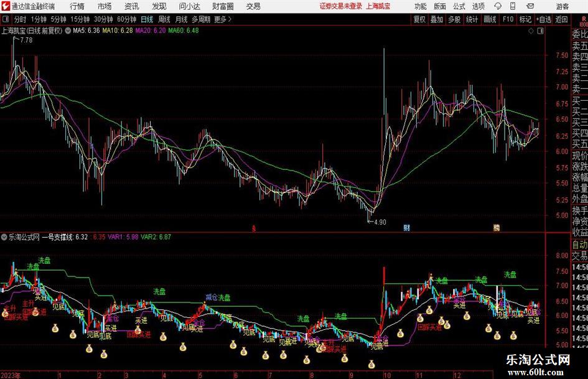Open the 资讯 menu
Screen dimensions: 588x379
[x=132, y=6]
